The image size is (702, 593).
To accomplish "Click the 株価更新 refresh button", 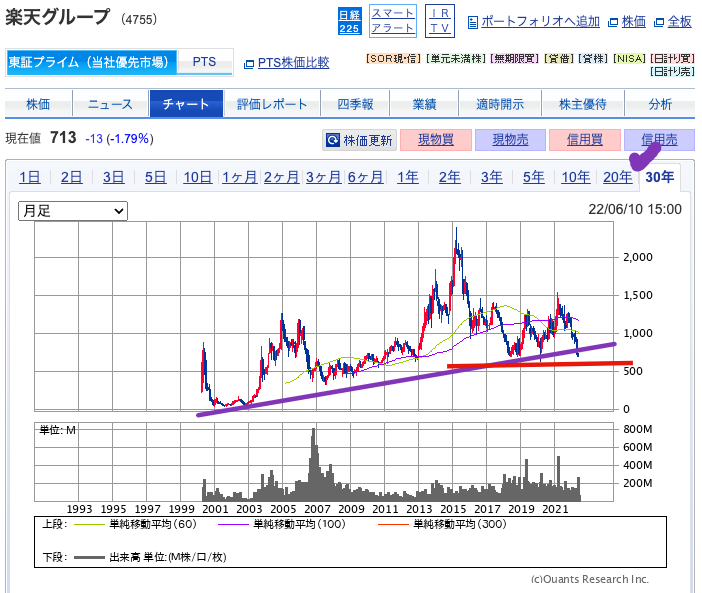I will coord(360,140).
